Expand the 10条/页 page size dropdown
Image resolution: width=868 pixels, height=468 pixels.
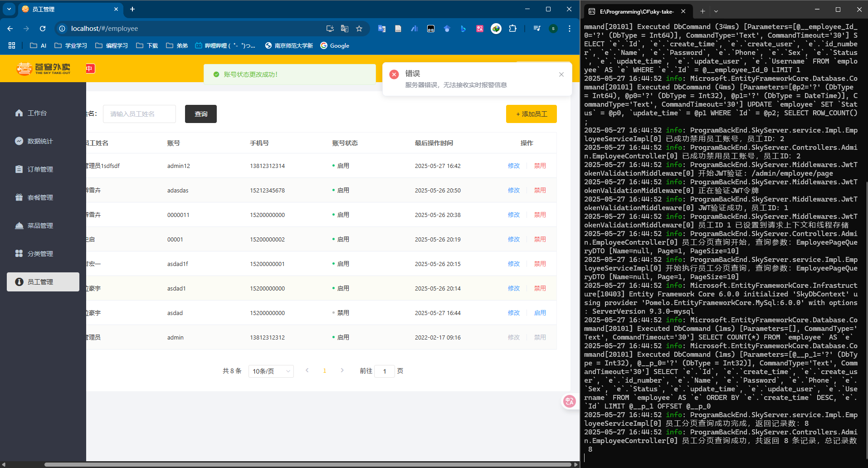coord(271,371)
